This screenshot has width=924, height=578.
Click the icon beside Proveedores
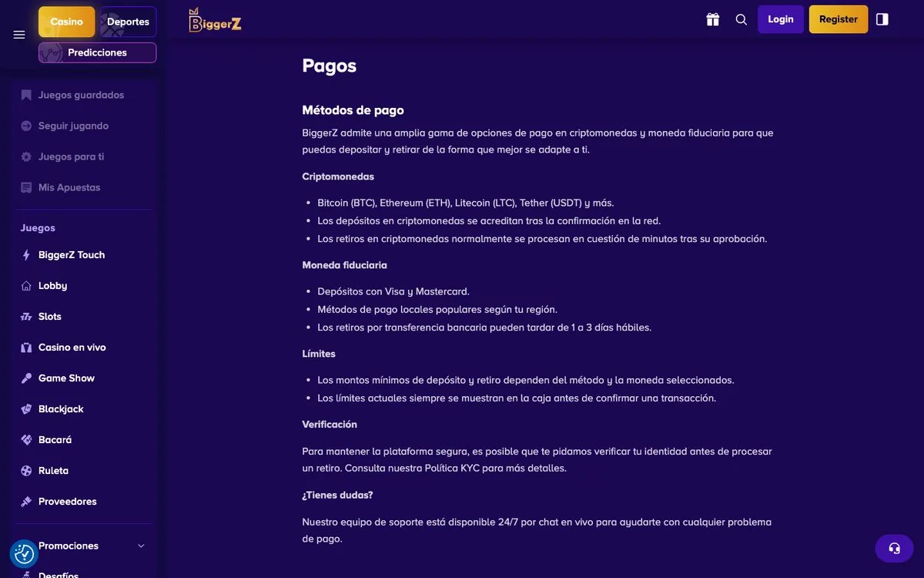coord(26,502)
